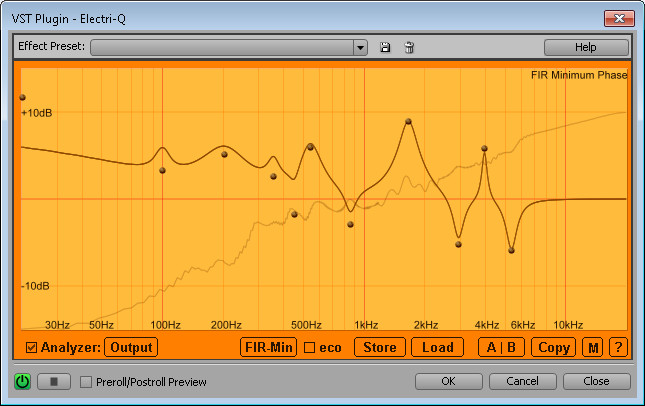Viewport: 645px width, 406px height.
Task: Click the FIR Minimum Phase label
Action: click(x=579, y=75)
